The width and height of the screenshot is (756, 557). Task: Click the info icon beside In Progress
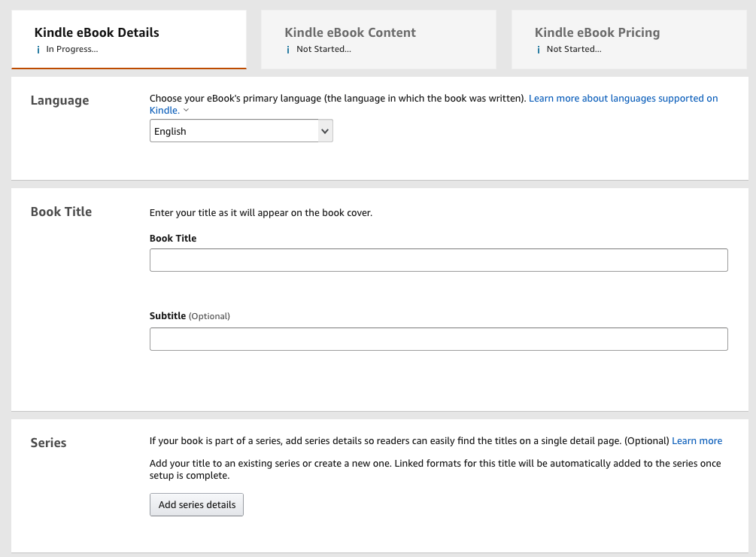[38, 50]
